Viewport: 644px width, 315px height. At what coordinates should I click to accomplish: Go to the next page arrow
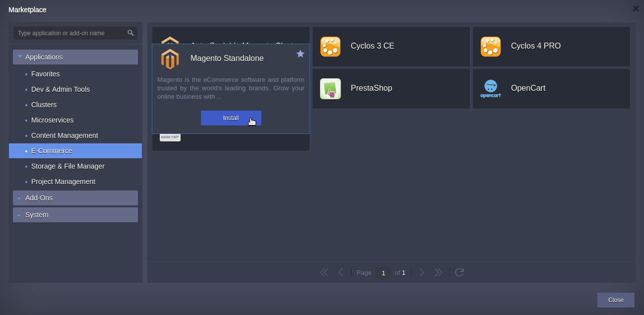pos(422,272)
